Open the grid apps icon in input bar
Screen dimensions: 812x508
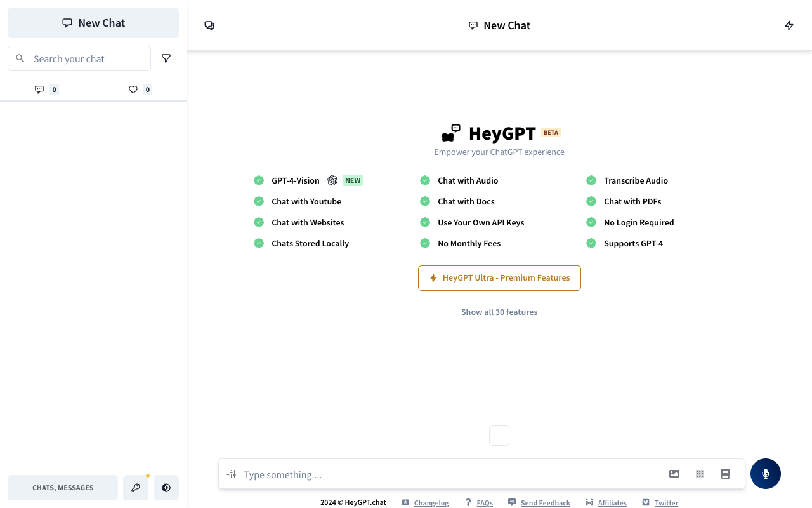700,474
